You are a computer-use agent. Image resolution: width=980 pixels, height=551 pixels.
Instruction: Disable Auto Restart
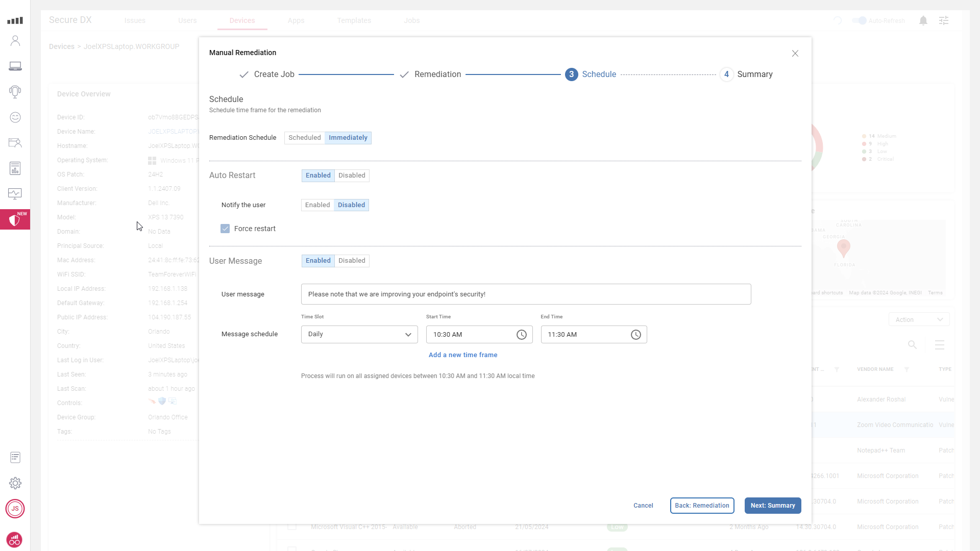tap(352, 176)
